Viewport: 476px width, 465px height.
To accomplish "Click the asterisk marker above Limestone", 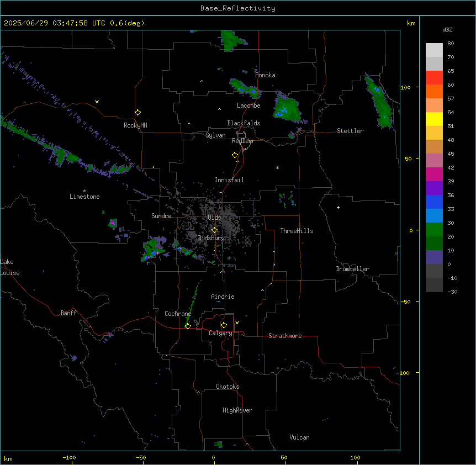I will pos(84,191).
